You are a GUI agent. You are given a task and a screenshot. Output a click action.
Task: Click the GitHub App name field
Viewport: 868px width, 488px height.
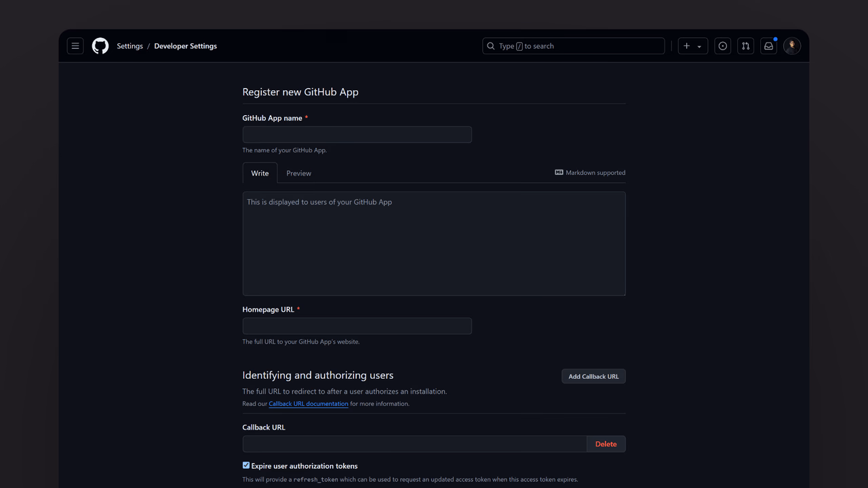click(x=357, y=134)
